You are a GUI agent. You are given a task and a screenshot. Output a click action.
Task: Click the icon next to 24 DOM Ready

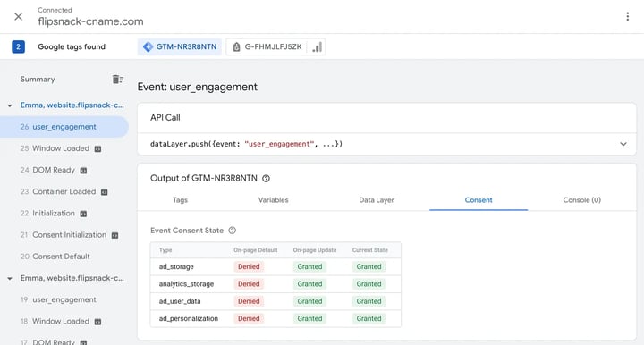point(83,171)
